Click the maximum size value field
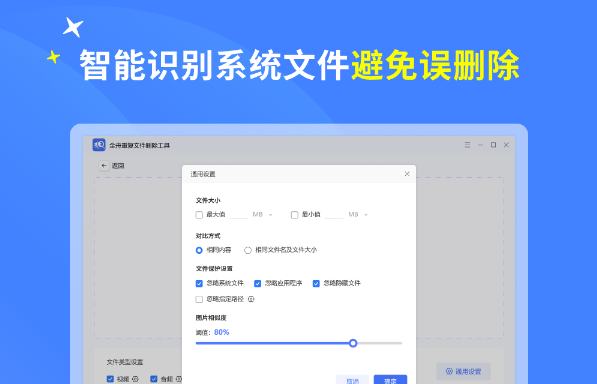This screenshot has width=597, height=384. (x=239, y=215)
